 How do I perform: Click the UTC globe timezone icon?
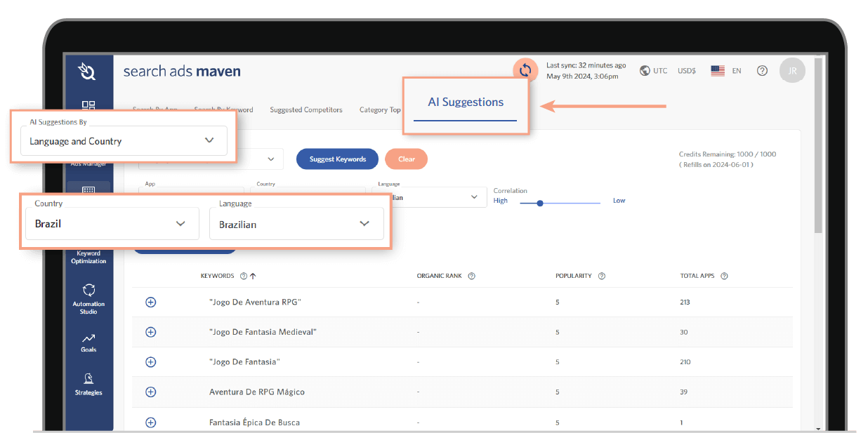(645, 71)
